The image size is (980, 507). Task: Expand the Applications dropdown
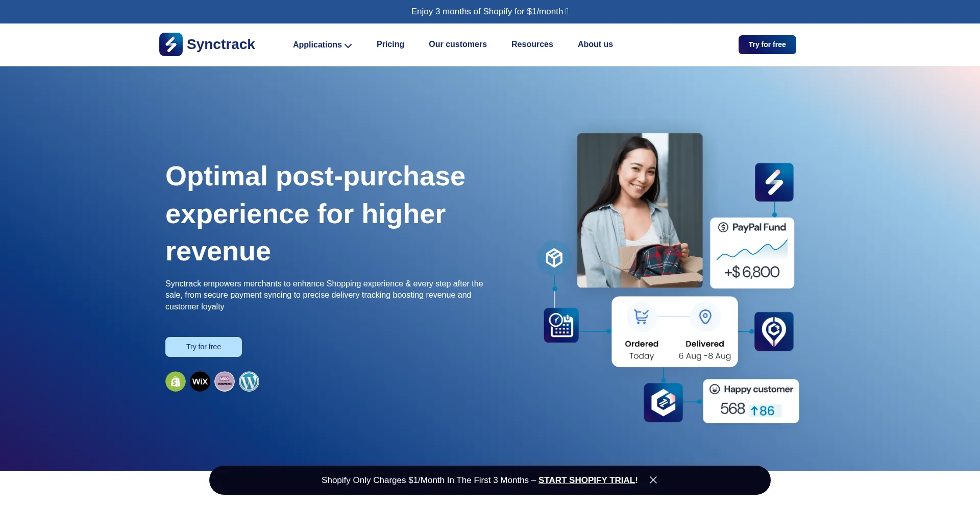tap(322, 45)
